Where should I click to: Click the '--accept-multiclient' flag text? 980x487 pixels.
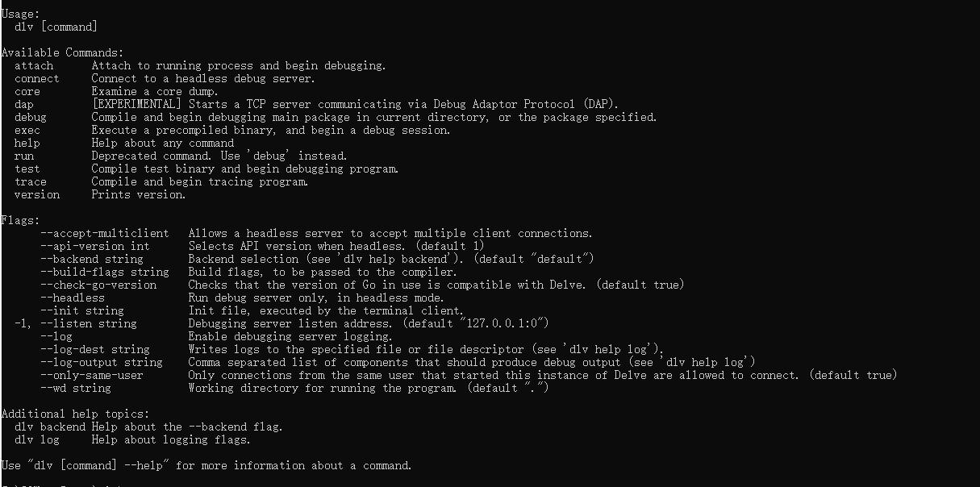click(x=105, y=233)
